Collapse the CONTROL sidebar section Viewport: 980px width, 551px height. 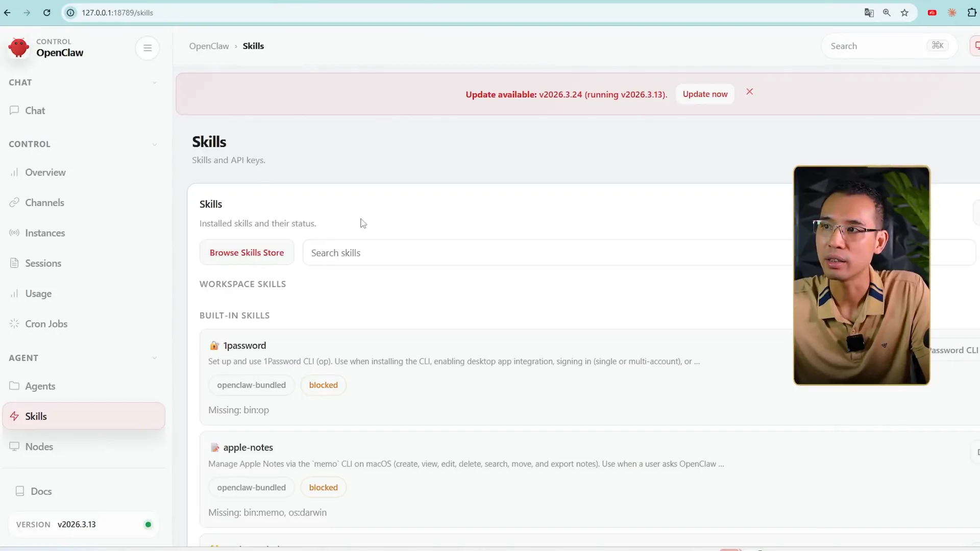click(154, 144)
